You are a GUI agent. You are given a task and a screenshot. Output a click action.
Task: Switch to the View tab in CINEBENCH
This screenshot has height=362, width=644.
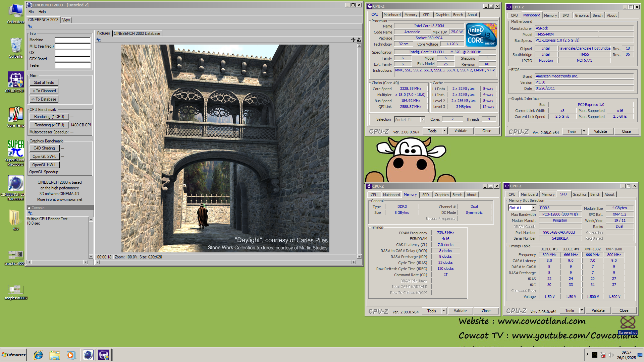click(66, 20)
